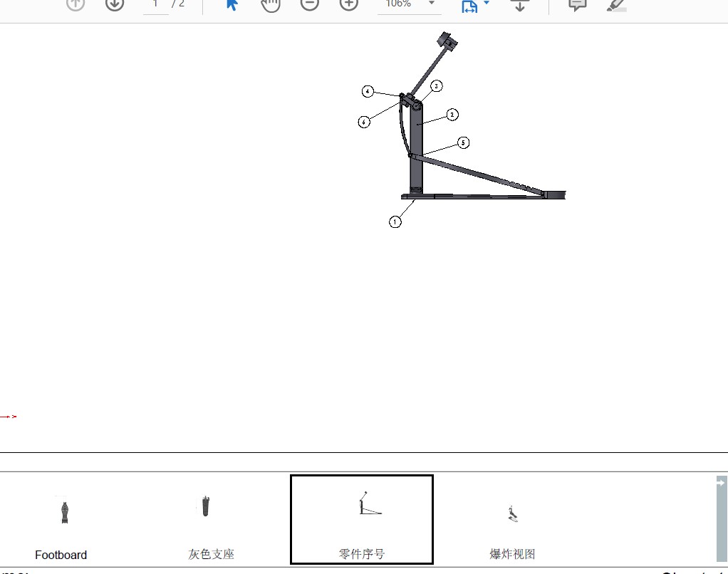Select the Fill & Sign pencil icon
The width and height of the screenshot is (728, 574).
[615, 6]
